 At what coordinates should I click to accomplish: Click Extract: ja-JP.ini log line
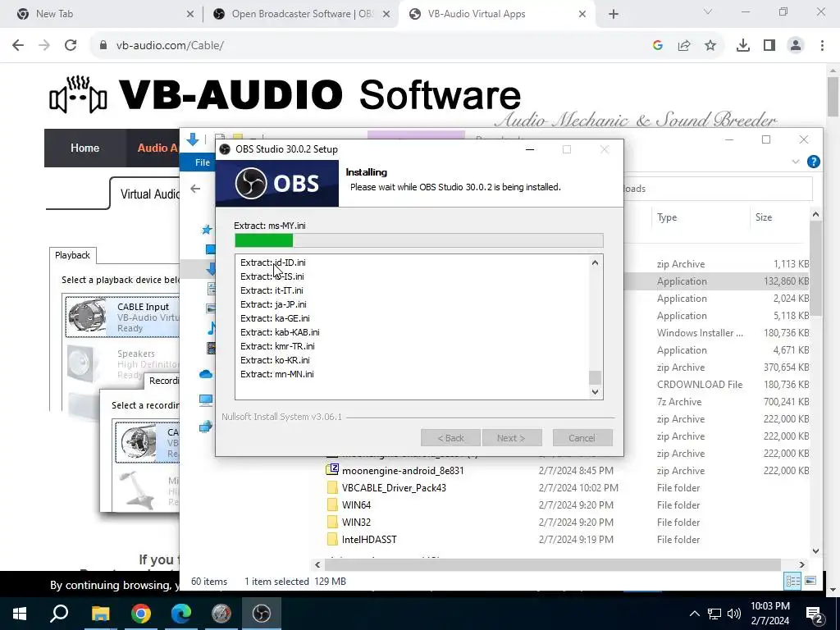[273, 304]
